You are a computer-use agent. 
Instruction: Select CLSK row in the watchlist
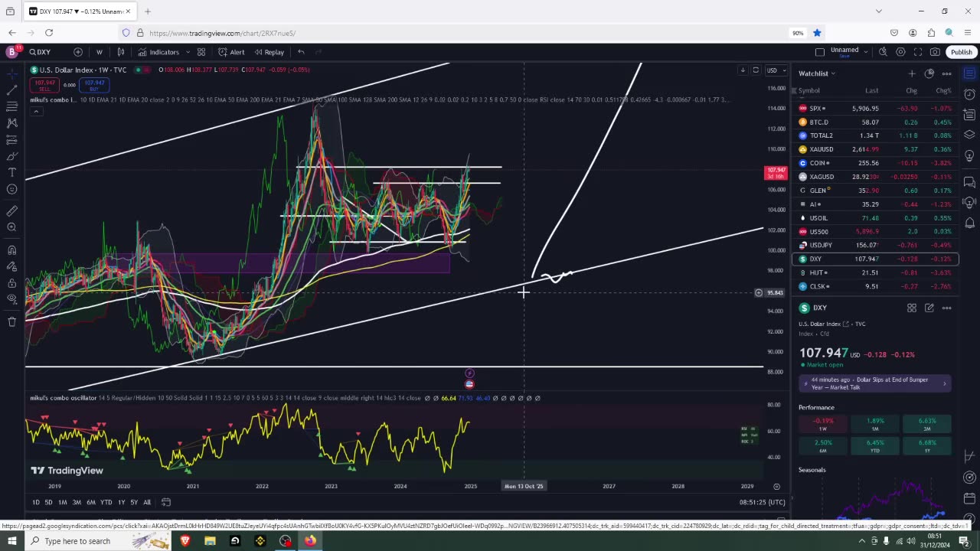[874, 286]
